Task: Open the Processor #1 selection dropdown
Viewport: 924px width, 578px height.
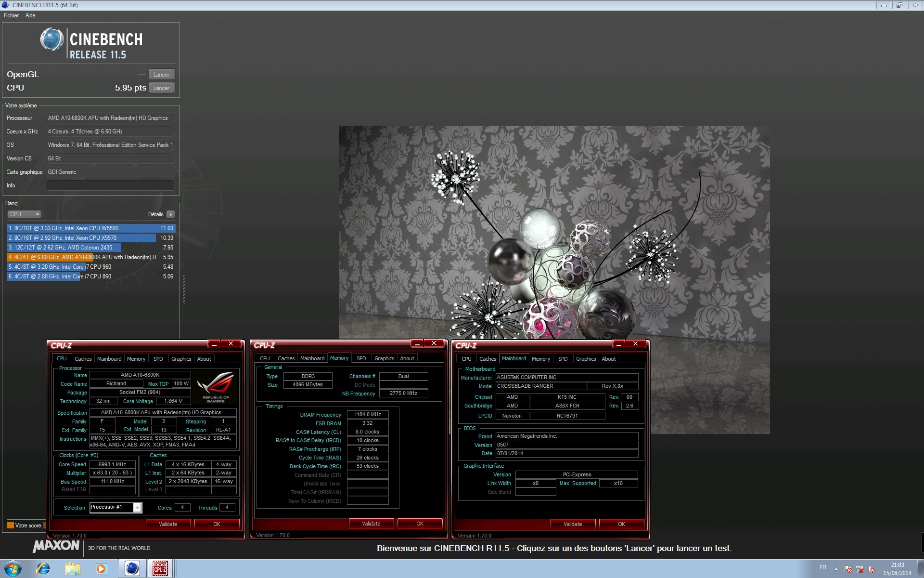Action: (137, 508)
